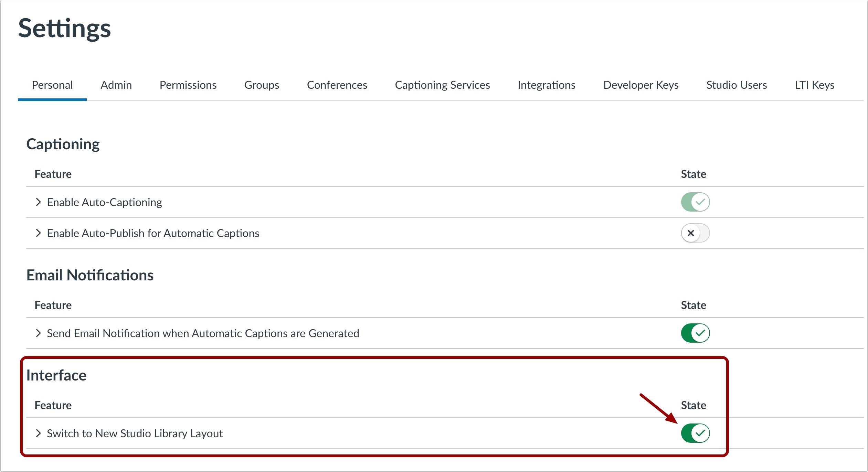Viewport: 868px width, 472px height.
Task: Enable Auto-Publish for Automatic Captions
Action: pyautogui.click(x=695, y=233)
